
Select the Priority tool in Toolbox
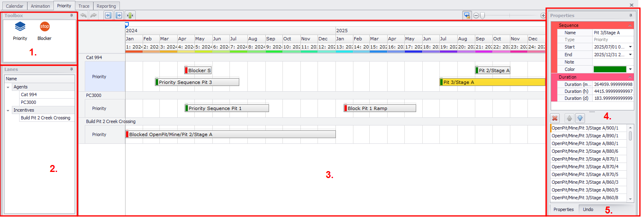pos(20,31)
